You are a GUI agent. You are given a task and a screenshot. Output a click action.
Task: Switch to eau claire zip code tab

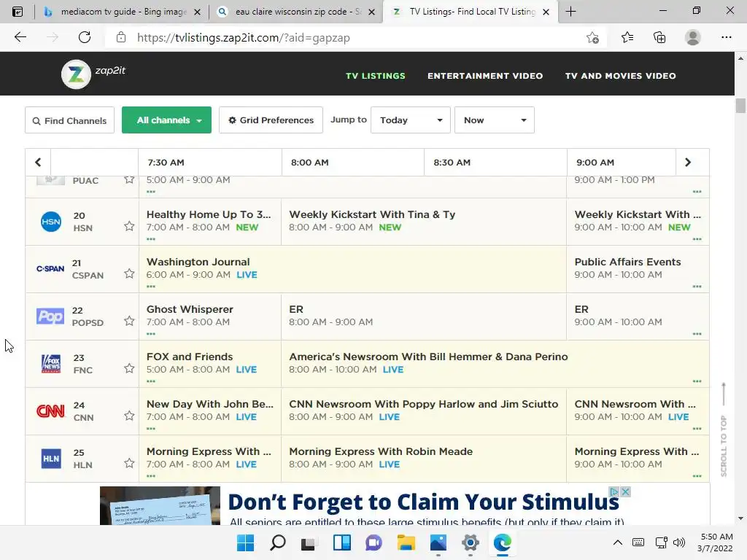click(x=295, y=12)
